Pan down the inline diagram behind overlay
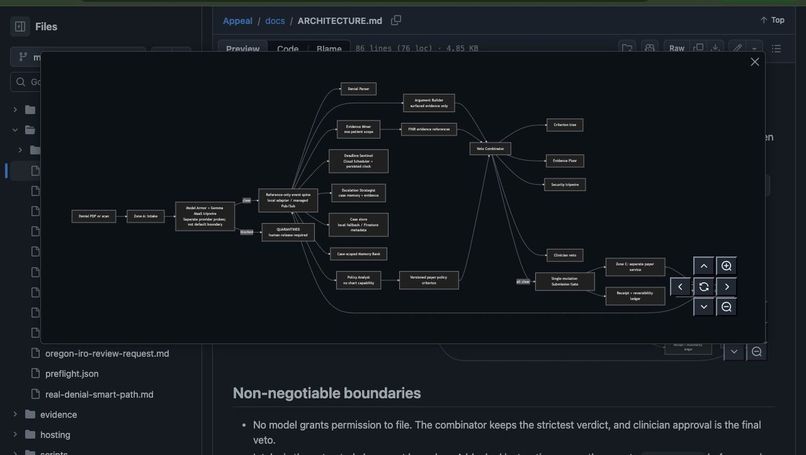Screen dimensions: 806x455 tap(734, 352)
